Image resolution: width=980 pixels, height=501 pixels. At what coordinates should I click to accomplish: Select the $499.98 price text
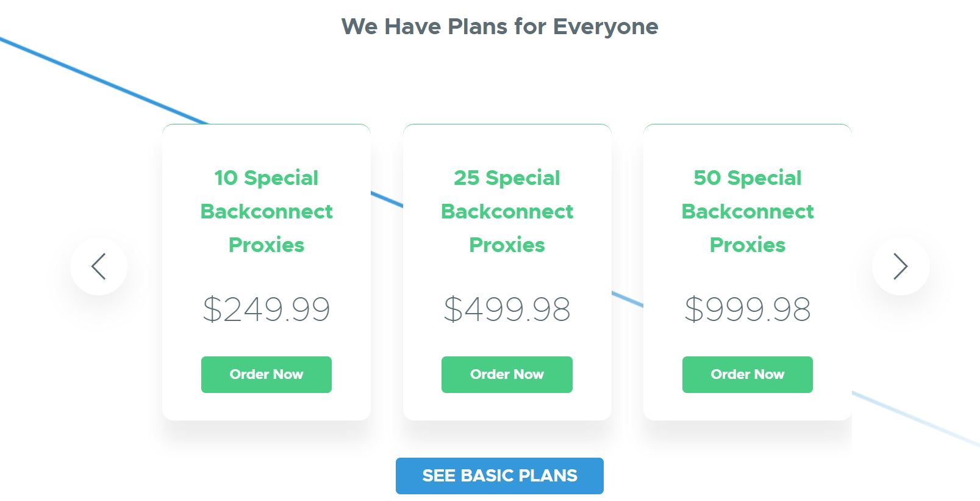point(507,309)
